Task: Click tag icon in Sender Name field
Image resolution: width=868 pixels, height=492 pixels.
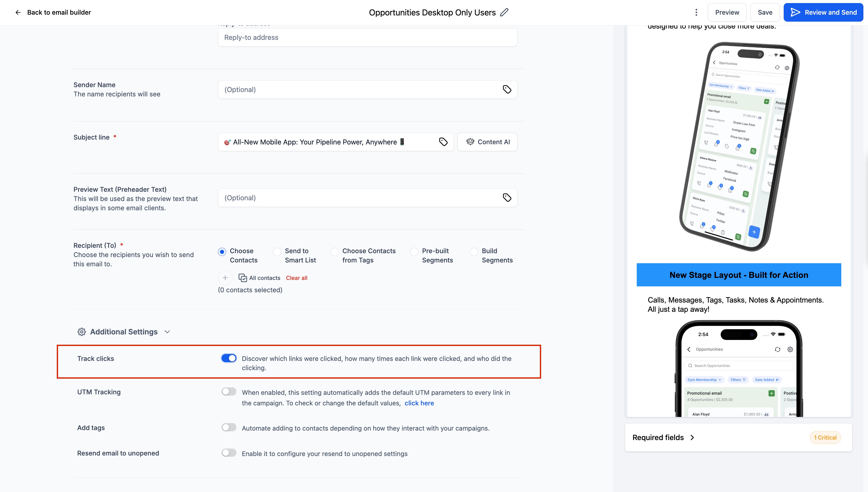Action: coord(507,89)
